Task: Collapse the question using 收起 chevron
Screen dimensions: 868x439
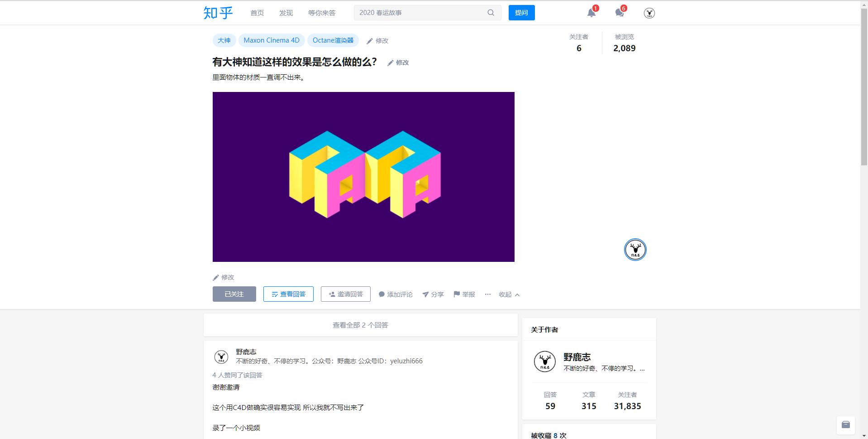Action: click(x=508, y=294)
